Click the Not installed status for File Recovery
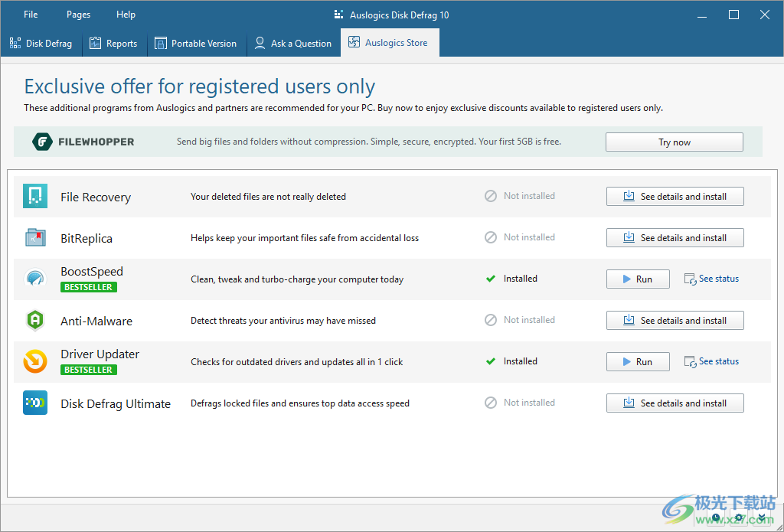 pyautogui.click(x=520, y=196)
